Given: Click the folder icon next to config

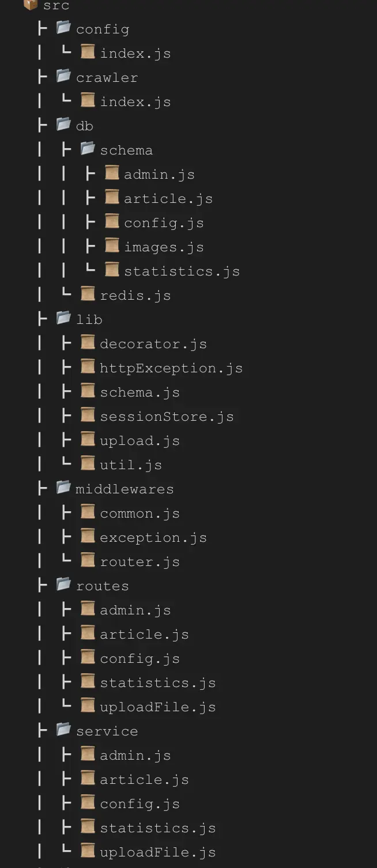Looking at the screenshot, I should (x=64, y=28).
